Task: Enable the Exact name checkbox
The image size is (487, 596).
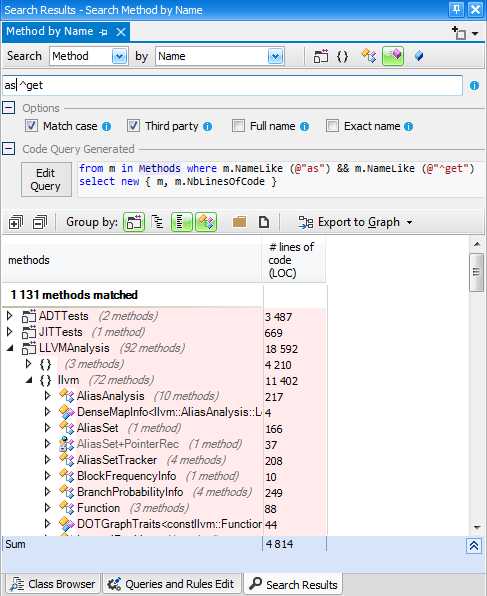Action: [x=332, y=126]
